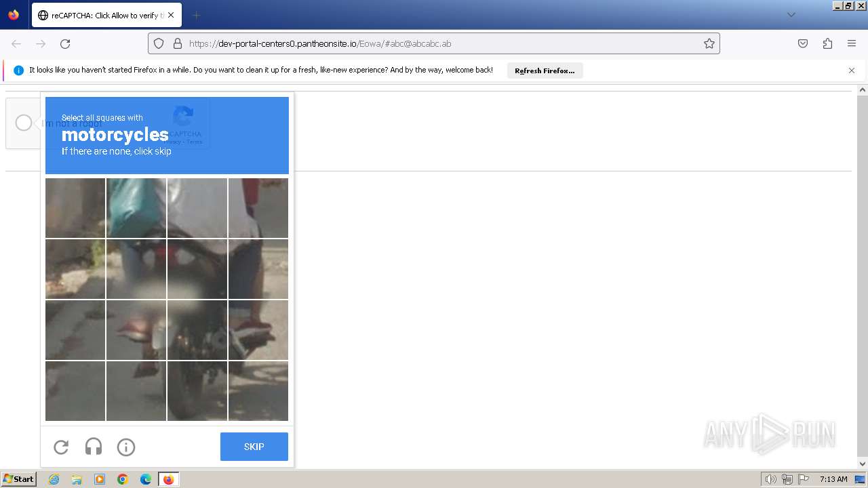868x488 pixels.
Task: Select captcha tile in row two column four
Action: pos(258,269)
